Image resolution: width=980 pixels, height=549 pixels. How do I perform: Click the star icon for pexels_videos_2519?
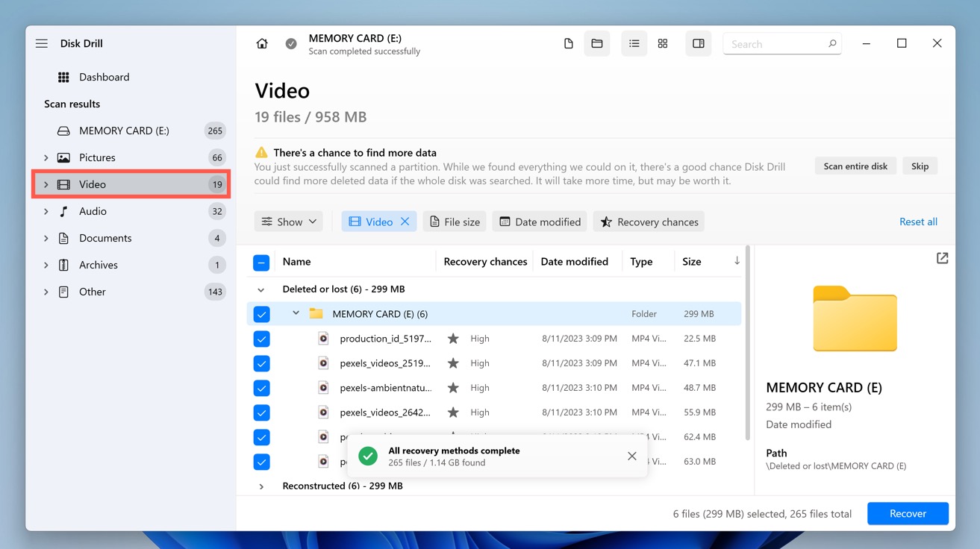453,363
